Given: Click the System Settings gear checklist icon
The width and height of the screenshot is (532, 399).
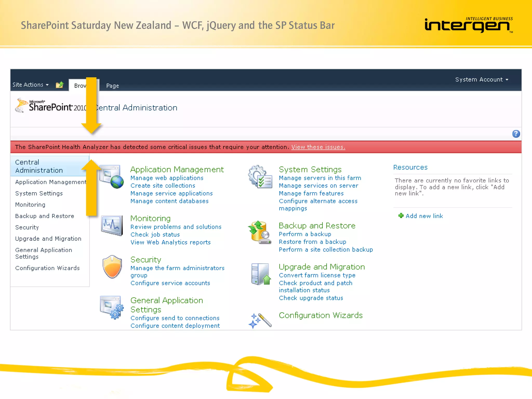Looking at the screenshot, I should [x=260, y=176].
